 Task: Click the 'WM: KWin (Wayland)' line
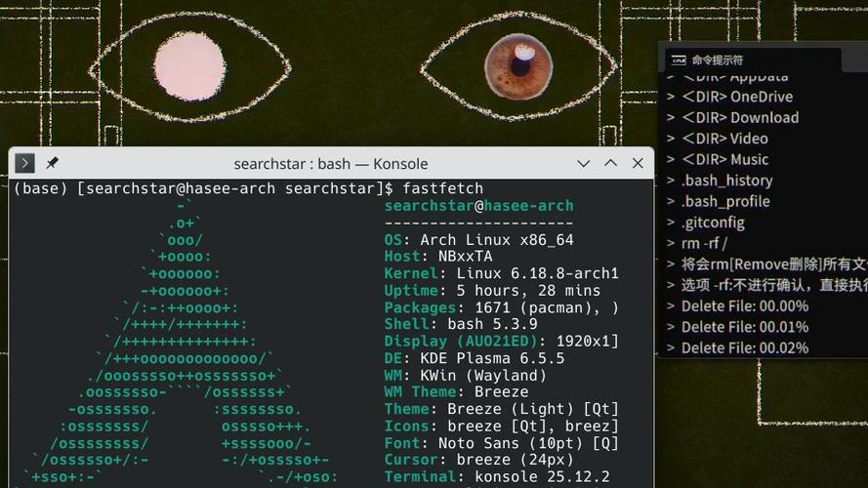[465, 376]
